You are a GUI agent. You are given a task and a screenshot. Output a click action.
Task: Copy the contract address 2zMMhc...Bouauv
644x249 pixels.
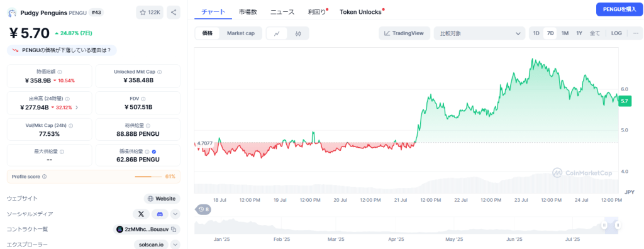(x=174, y=230)
